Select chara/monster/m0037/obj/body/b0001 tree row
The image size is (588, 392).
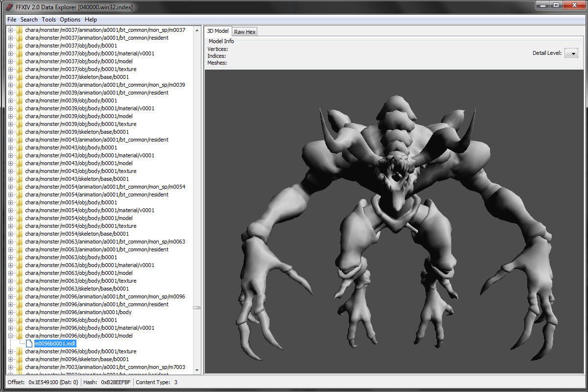[x=71, y=46]
